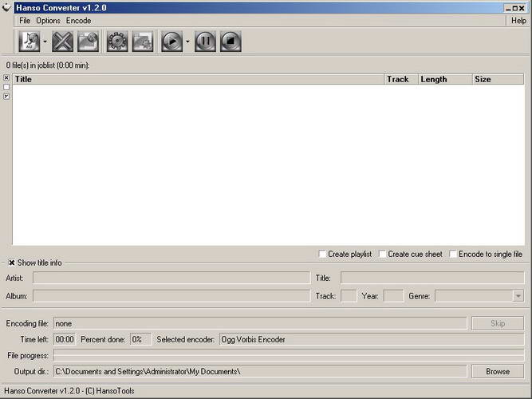Click the Year input field
The width and height of the screenshot is (532, 399).
393,296
